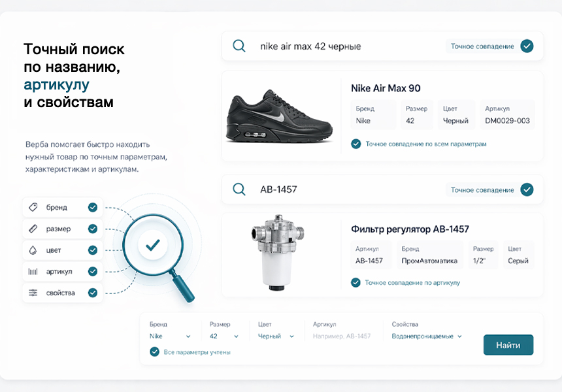
Task: Click the search magnifier icon beside 'AB-1457' query
Action: coord(240,189)
